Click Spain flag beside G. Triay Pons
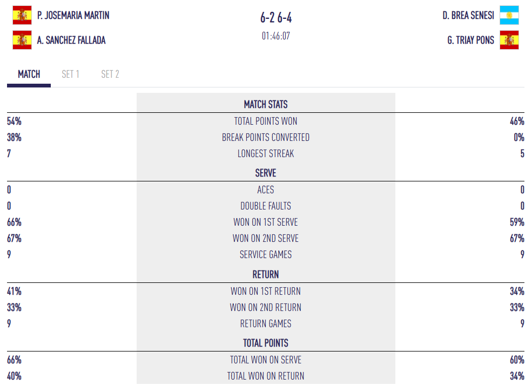The height and width of the screenshot is (392, 532). click(x=509, y=40)
